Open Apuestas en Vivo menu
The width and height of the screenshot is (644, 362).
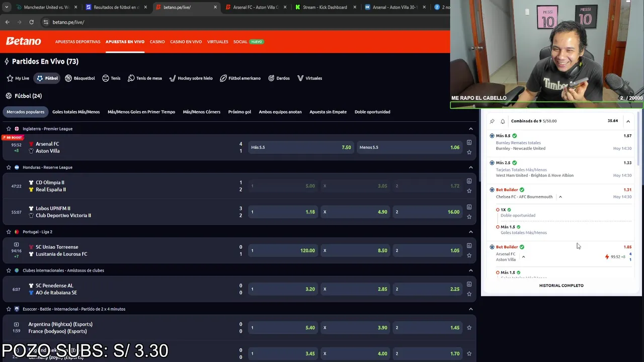click(x=125, y=42)
